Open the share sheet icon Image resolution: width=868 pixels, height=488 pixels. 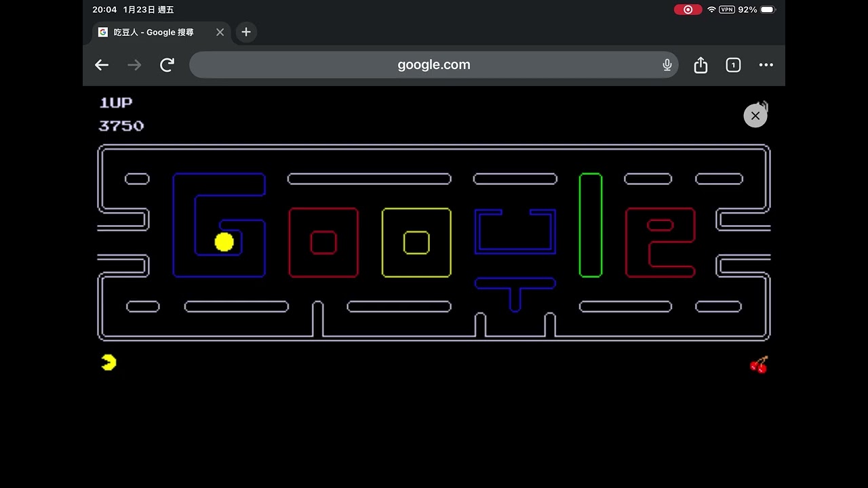[x=701, y=65]
